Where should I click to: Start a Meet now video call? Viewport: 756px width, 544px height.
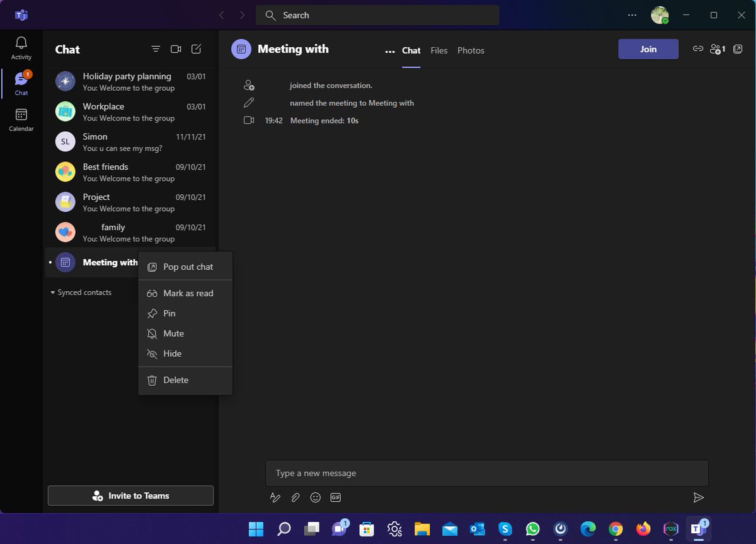tap(176, 49)
